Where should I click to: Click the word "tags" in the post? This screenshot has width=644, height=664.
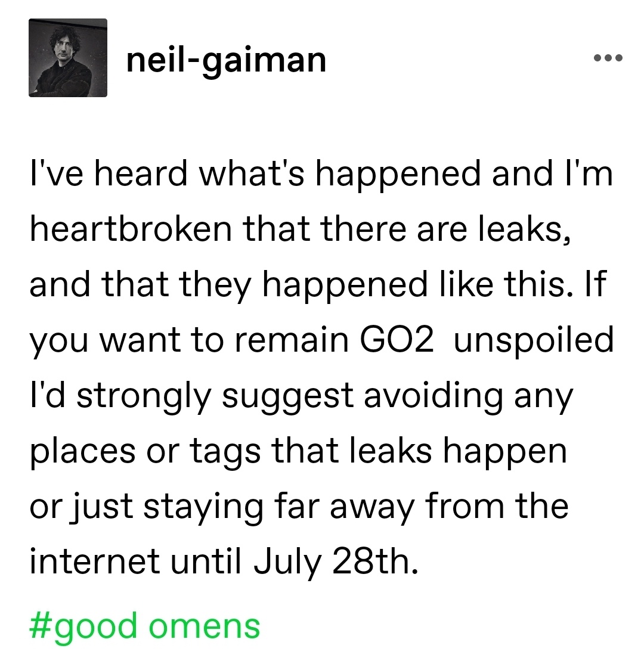point(225,452)
